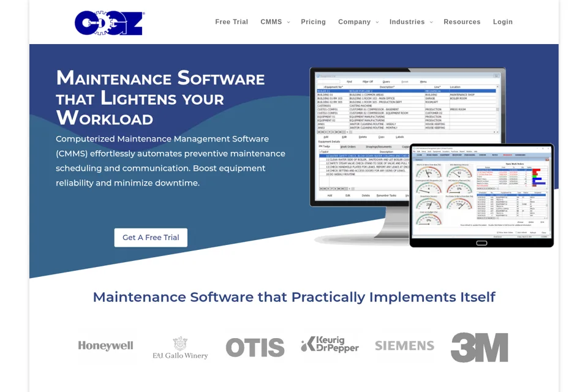Click 'Maintenance Software that Practically Implements Itself' heading

[x=294, y=297]
